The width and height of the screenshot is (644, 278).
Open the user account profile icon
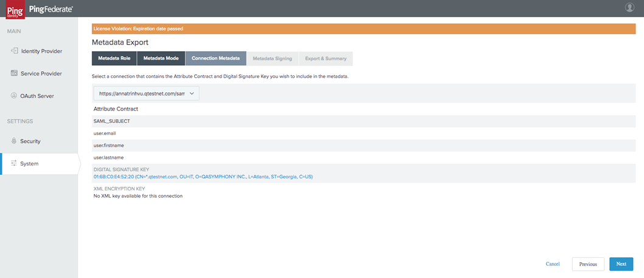pos(629,7)
